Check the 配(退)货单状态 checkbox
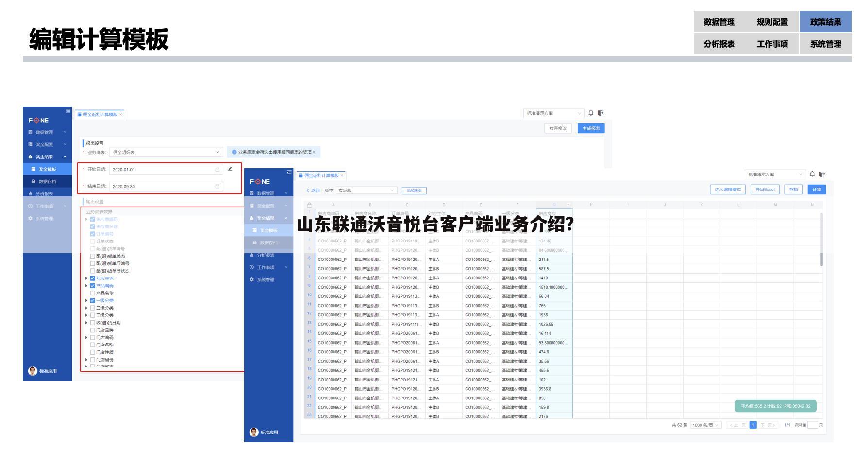The image size is (868, 450). click(93, 256)
